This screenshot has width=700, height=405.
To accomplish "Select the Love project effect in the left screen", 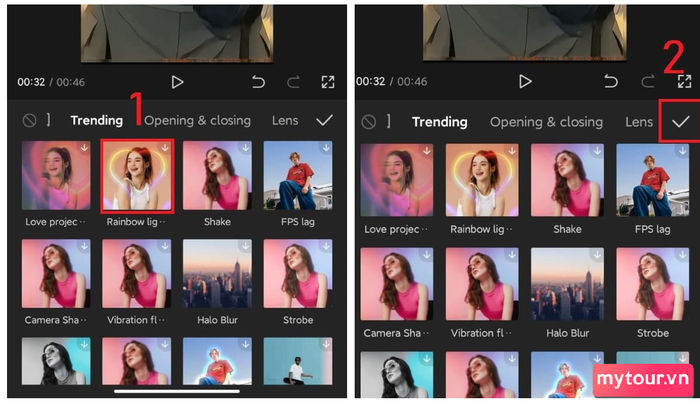I will [x=56, y=175].
